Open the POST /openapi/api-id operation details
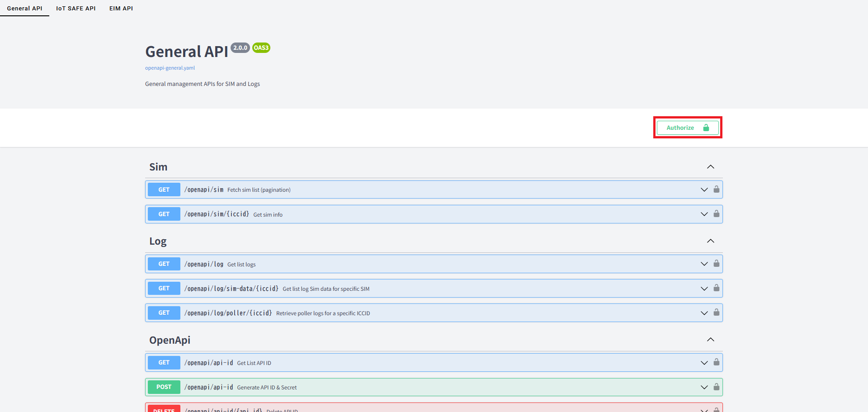 tap(704, 387)
